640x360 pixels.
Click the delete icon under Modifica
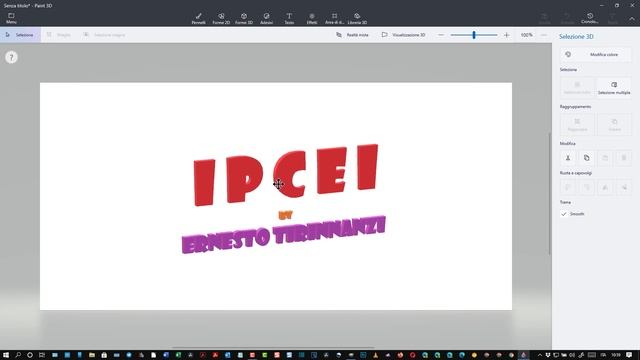coord(624,158)
